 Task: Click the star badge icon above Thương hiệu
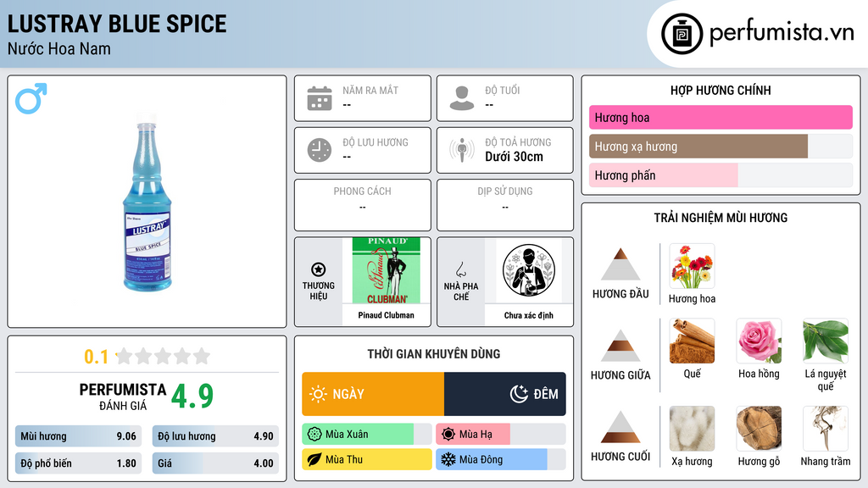319,269
